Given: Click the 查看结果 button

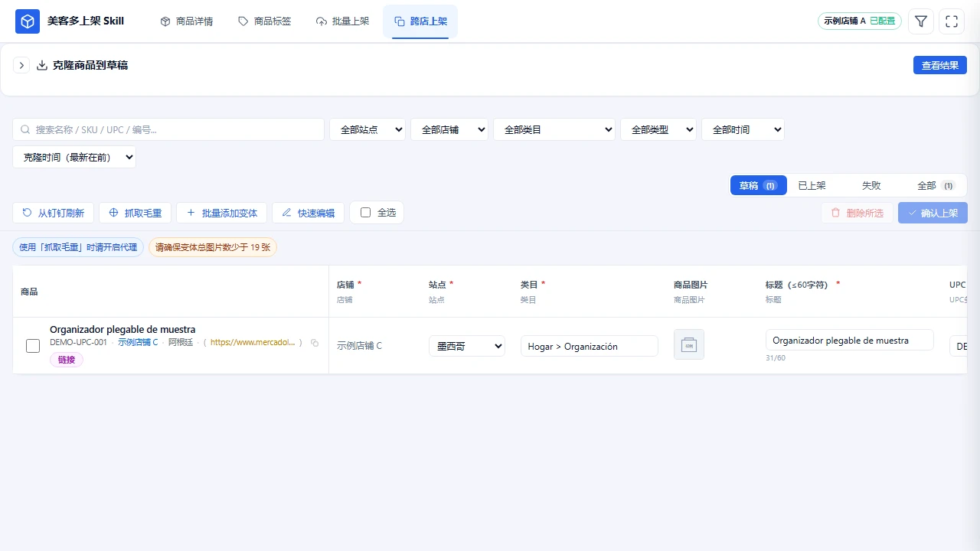Looking at the screenshot, I should point(940,65).
